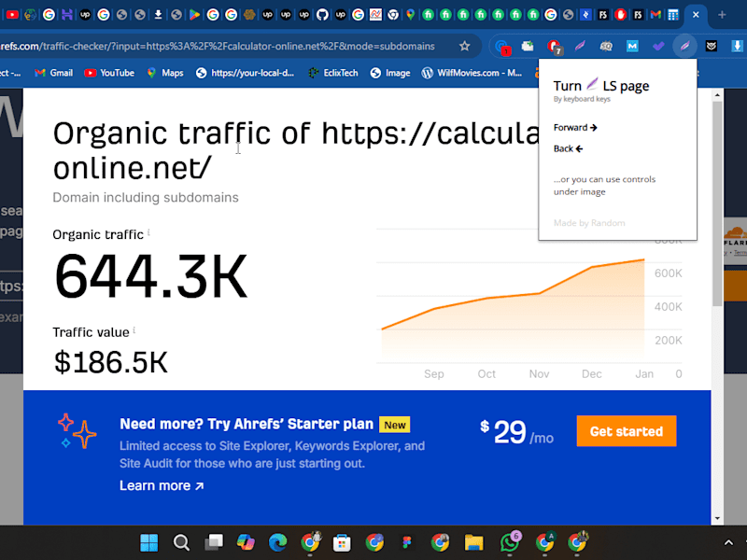
Task: Close the current browser tab
Action: [x=696, y=15]
